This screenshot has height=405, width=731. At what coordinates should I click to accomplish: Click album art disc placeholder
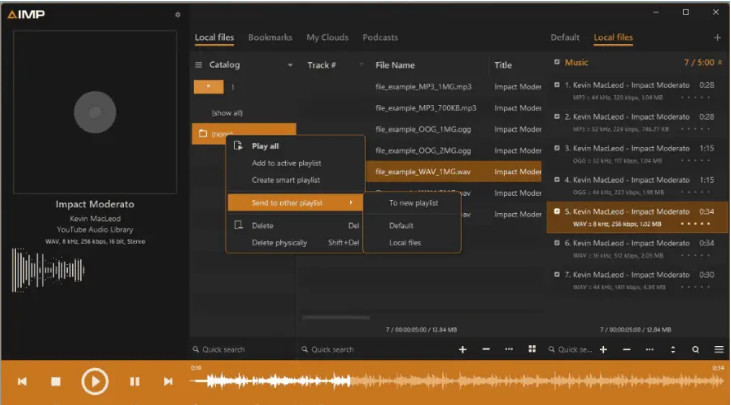click(x=95, y=112)
